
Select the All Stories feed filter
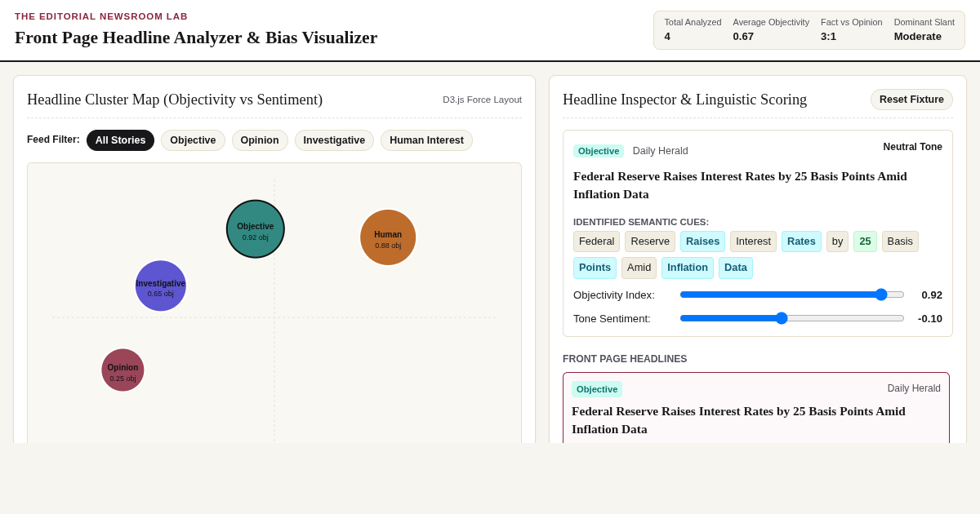pyautogui.click(x=120, y=140)
